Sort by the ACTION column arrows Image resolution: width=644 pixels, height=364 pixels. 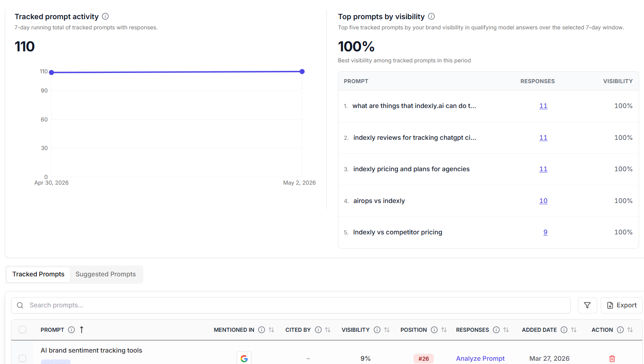[630, 330]
